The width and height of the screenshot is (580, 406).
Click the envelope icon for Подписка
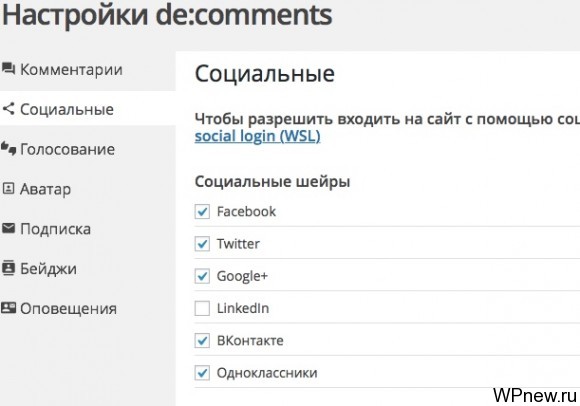[x=9, y=228]
